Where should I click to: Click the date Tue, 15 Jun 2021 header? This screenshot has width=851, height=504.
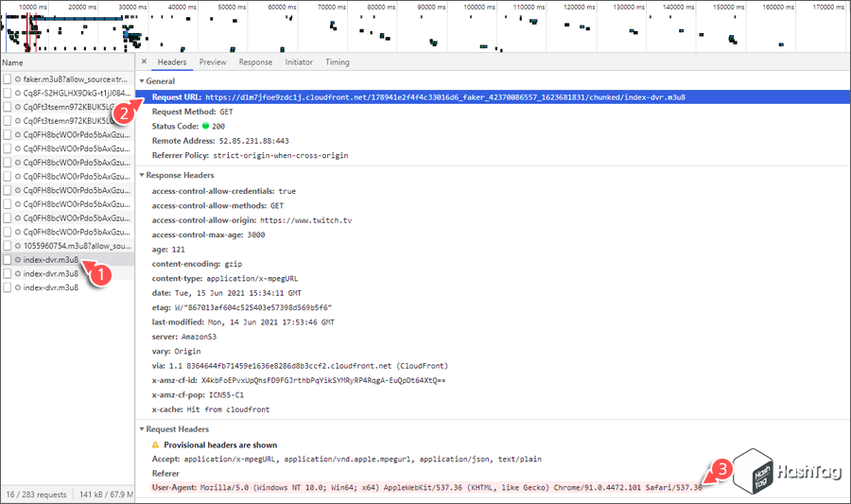tap(226, 293)
